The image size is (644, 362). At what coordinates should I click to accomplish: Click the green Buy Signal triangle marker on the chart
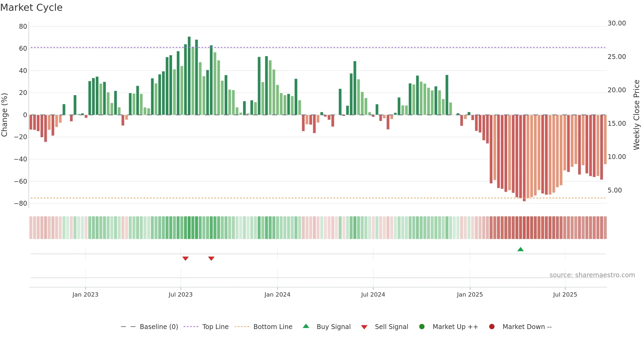[521, 249]
